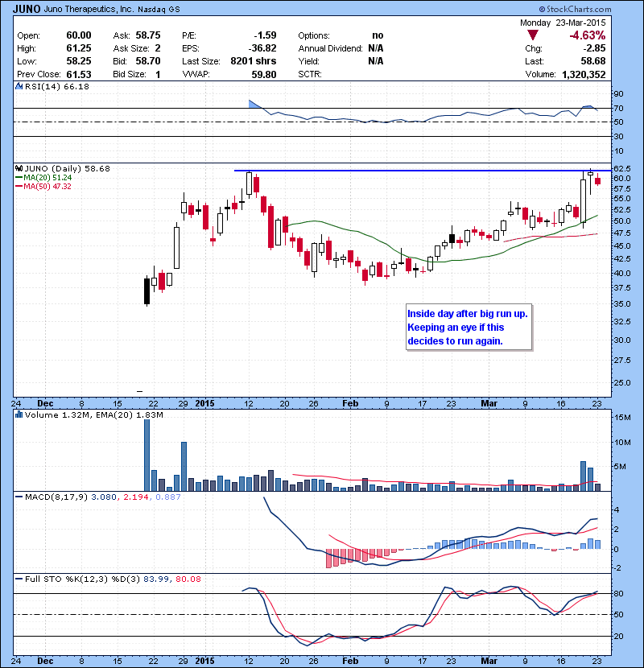Click the JUNO daily candlestick legend icon
Image resolution: width=644 pixels, height=668 pixels.
point(19,168)
